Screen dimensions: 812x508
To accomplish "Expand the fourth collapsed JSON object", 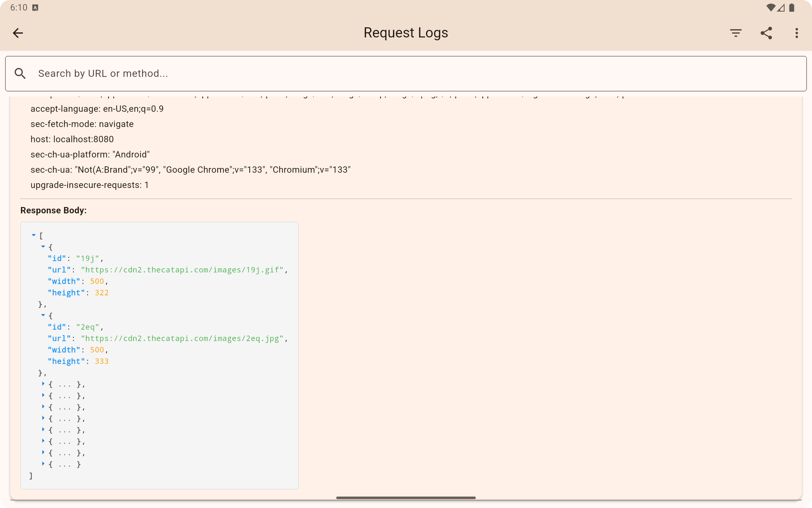I will click(43, 418).
